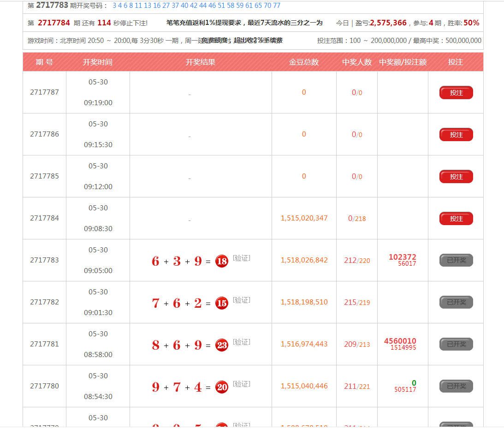Click the 已开奖 button for period 2717780

tap(456, 387)
